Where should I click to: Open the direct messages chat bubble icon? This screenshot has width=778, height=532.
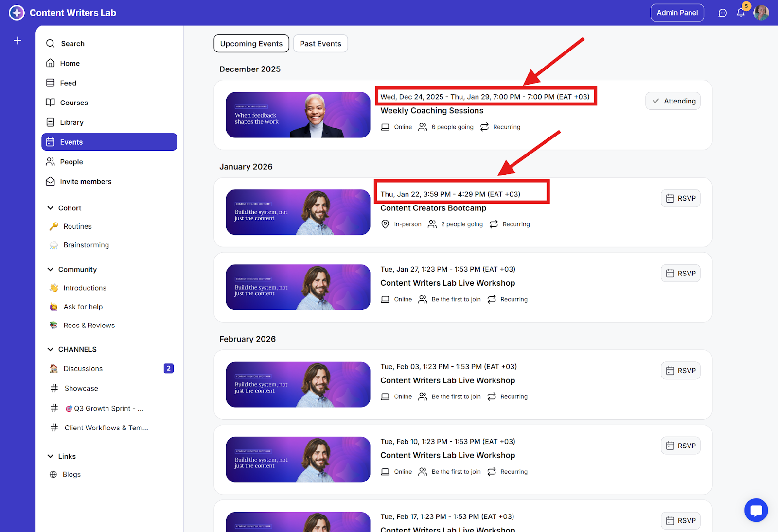[723, 13]
